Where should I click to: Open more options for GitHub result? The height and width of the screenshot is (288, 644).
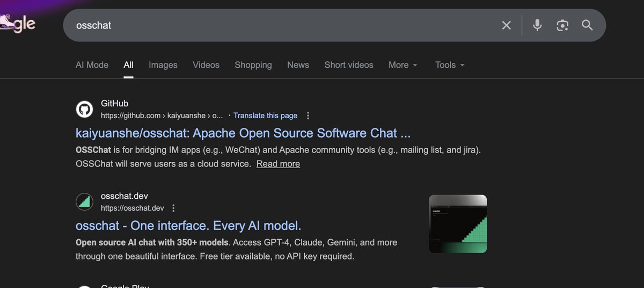pos(308,116)
